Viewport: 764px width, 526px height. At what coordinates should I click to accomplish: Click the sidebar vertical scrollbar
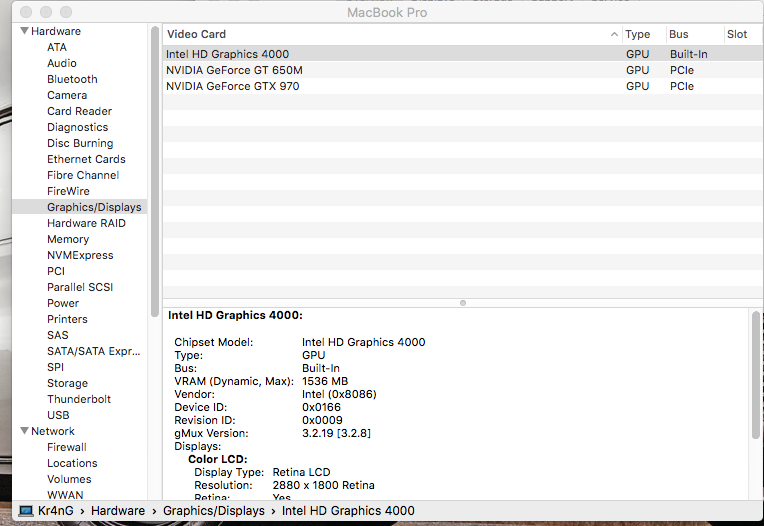154,171
